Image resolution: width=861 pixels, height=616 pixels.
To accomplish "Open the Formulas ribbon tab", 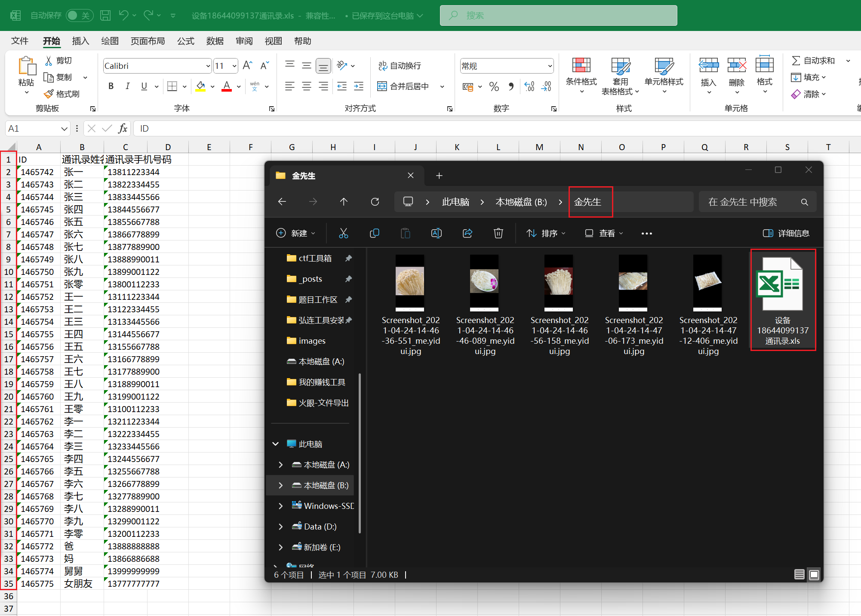I will [185, 41].
